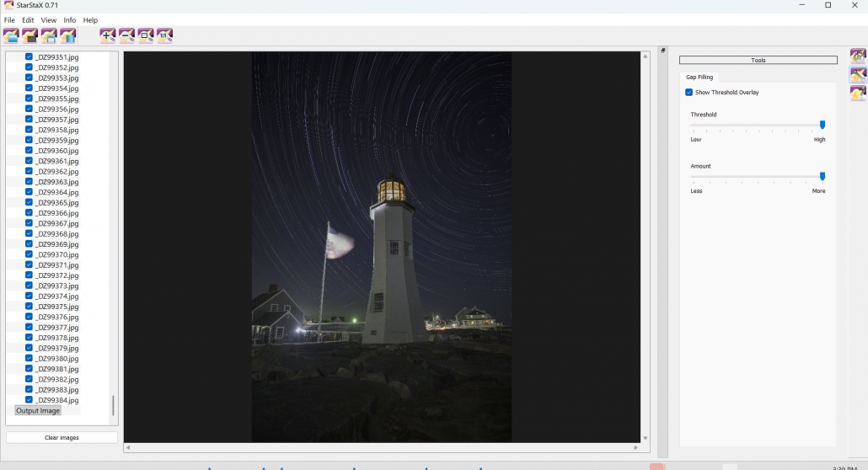
Task: Click the Open Images toolbar icon
Action: (11, 35)
